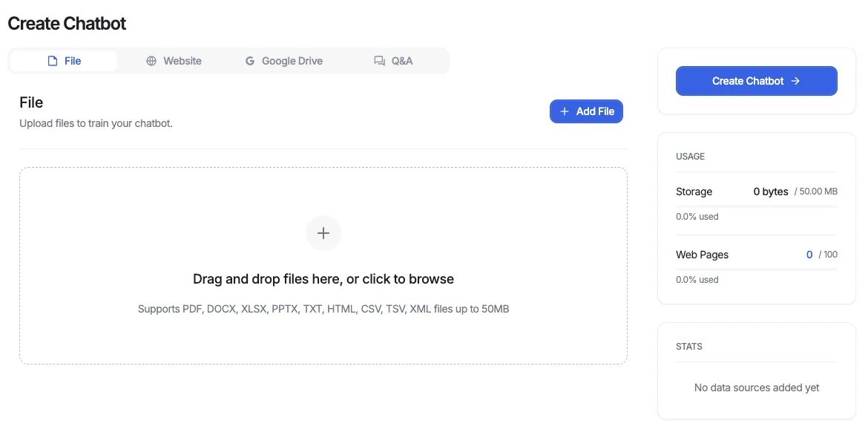Screen dimensions: 868x441
Task: Click the document icon on the File tab
Action: coord(52,60)
